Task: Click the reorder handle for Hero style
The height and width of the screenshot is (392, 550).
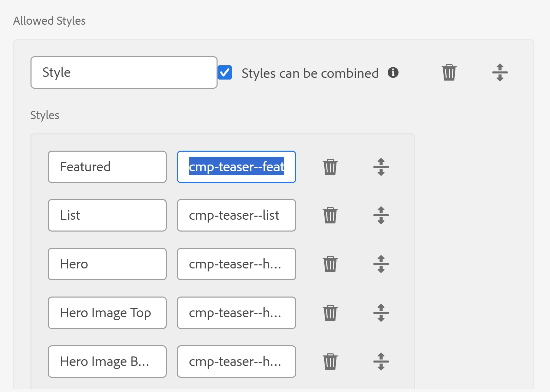Action: tap(381, 264)
